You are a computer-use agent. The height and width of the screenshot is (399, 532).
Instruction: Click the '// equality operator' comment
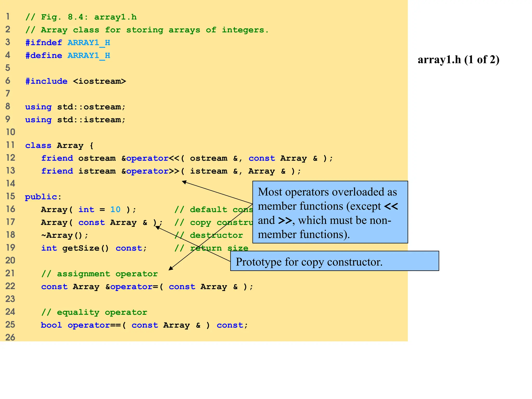coord(94,312)
